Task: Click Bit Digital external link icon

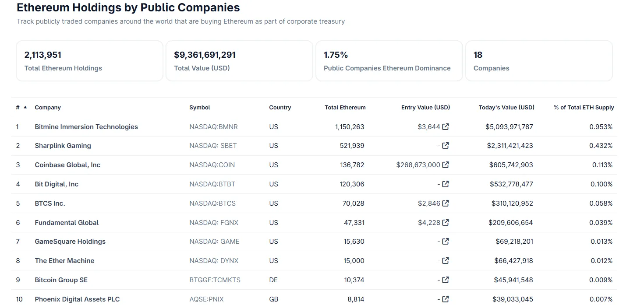Action: tap(446, 184)
